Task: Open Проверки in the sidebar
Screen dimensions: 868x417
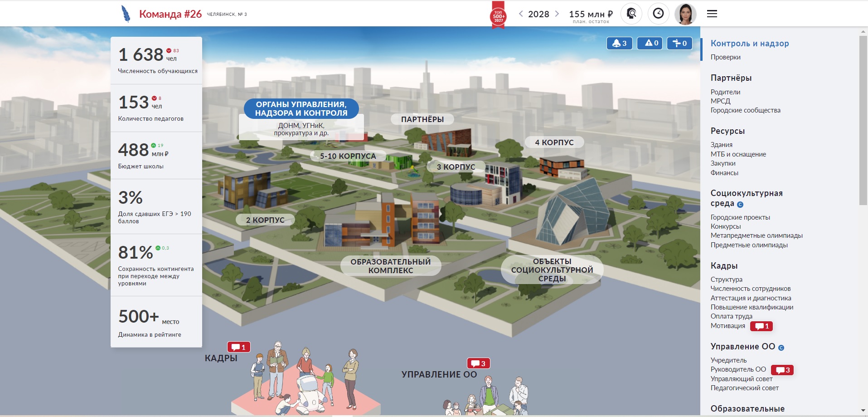Action: point(725,57)
